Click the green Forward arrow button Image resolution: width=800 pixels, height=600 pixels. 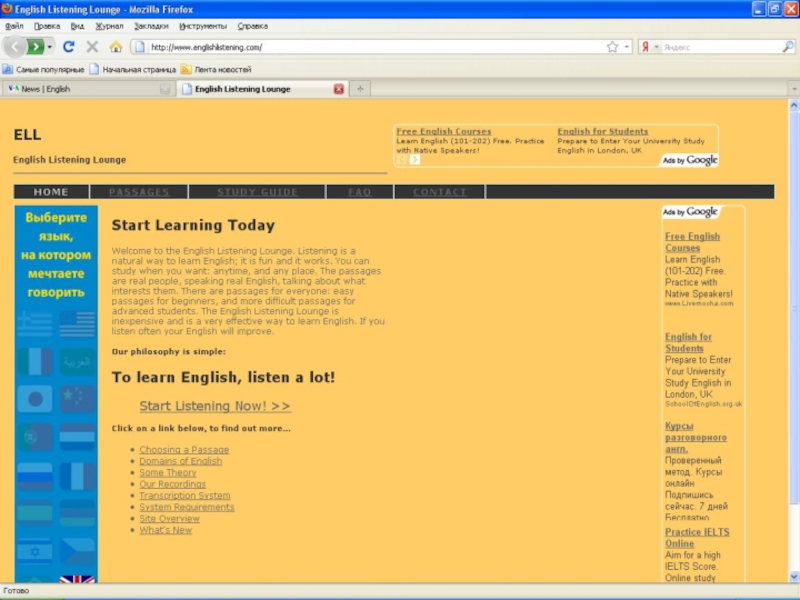(x=35, y=47)
